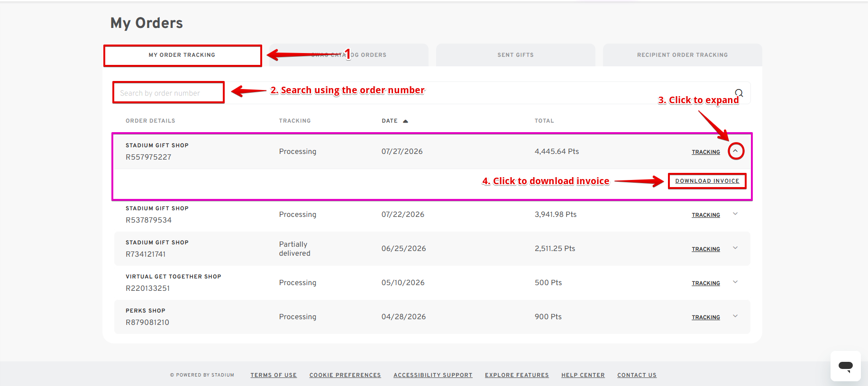
Task: Click the date 06/25/2026
Action: (403, 248)
